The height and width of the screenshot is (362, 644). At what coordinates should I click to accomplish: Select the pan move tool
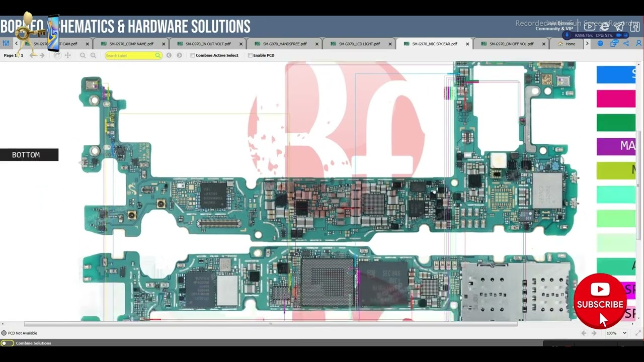coord(67,55)
